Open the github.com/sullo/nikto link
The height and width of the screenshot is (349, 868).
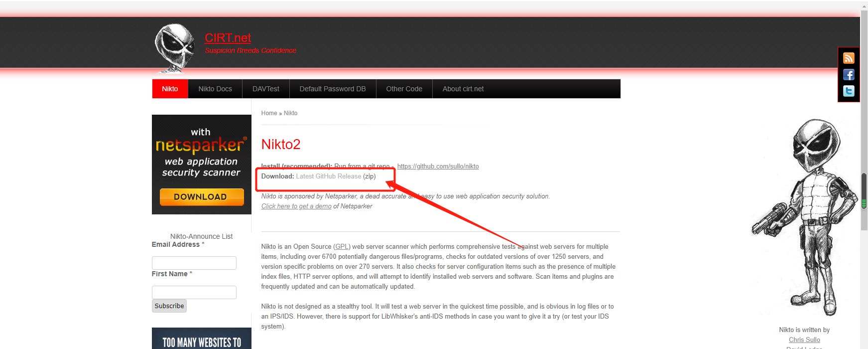(x=438, y=167)
